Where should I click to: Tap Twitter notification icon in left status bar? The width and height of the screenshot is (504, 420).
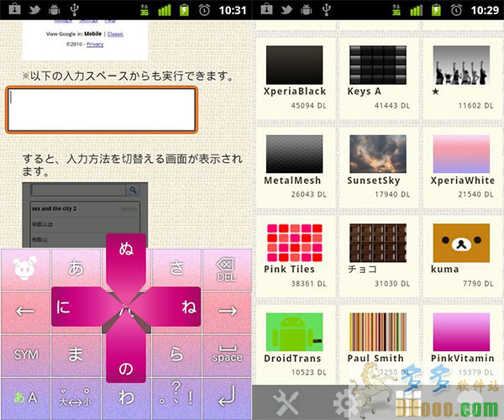[34, 9]
